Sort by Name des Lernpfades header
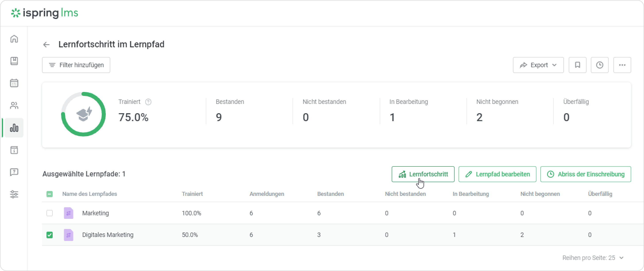 89,194
